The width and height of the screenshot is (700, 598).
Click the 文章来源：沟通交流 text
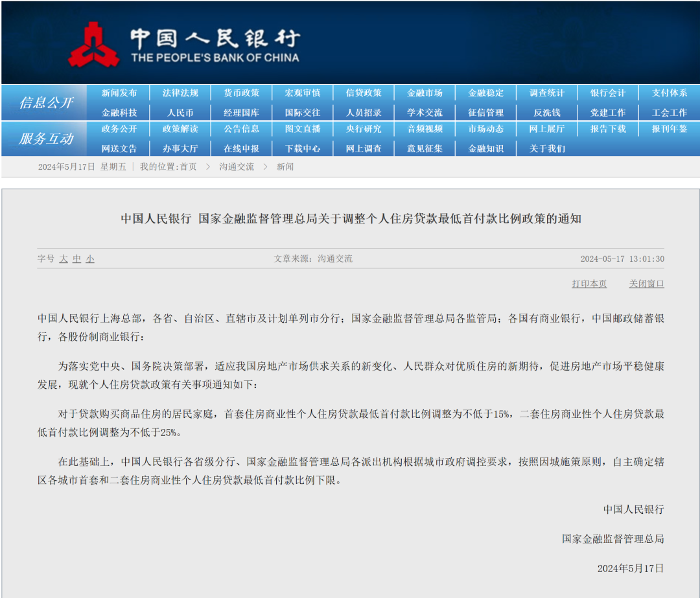click(313, 259)
